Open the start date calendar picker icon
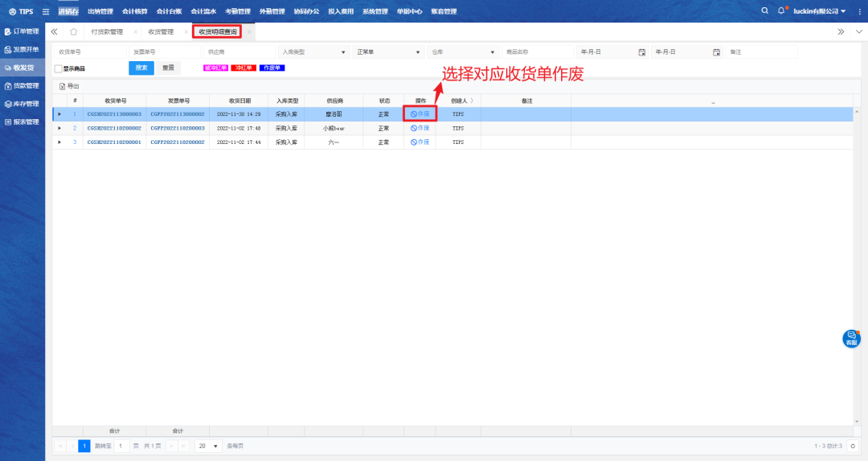The width and height of the screenshot is (868, 461). 641,52
